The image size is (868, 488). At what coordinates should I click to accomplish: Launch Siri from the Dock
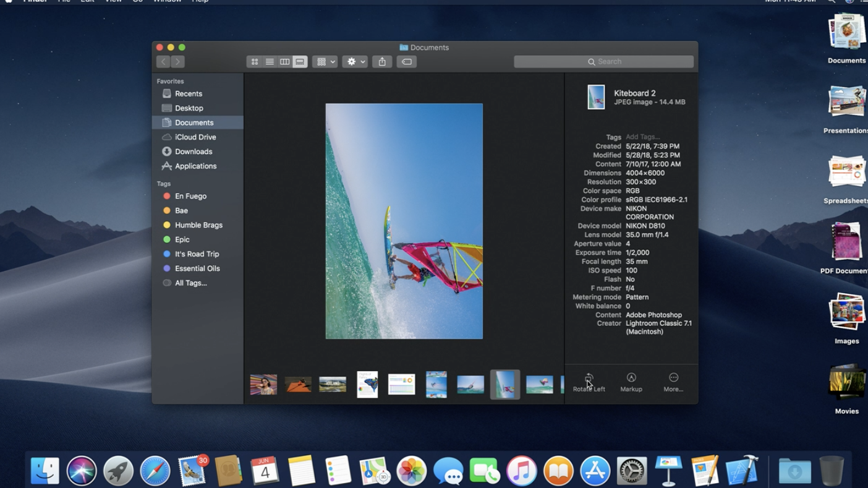(82, 471)
